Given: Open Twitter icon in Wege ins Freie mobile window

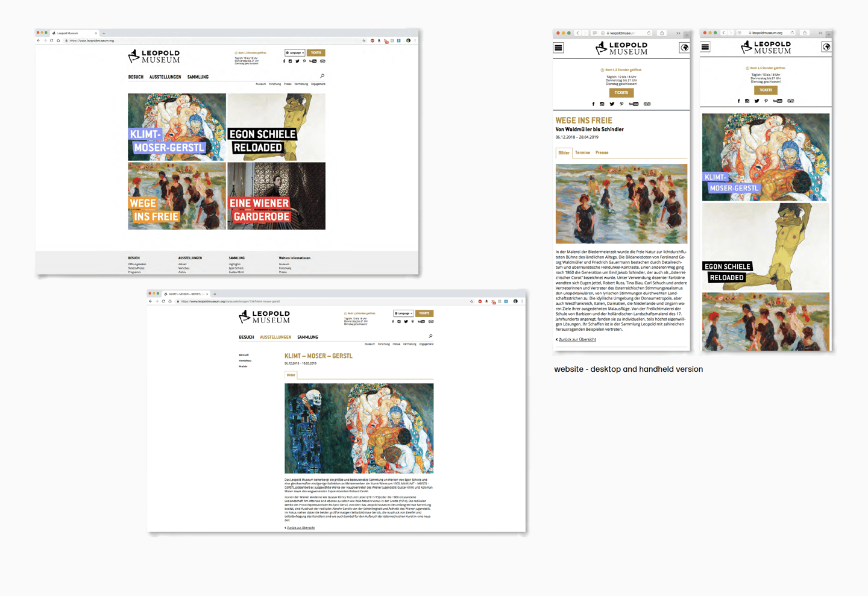Looking at the screenshot, I should pyautogui.click(x=612, y=104).
